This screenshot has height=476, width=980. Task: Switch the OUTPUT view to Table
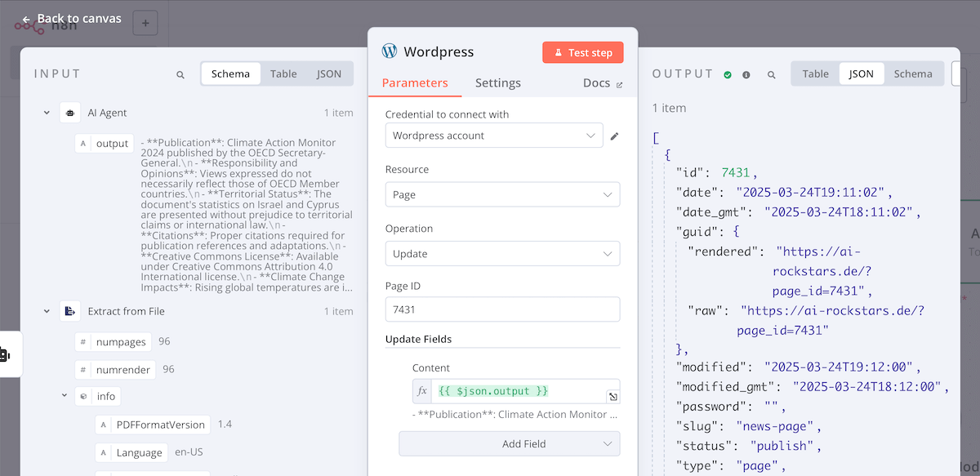click(814, 73)
